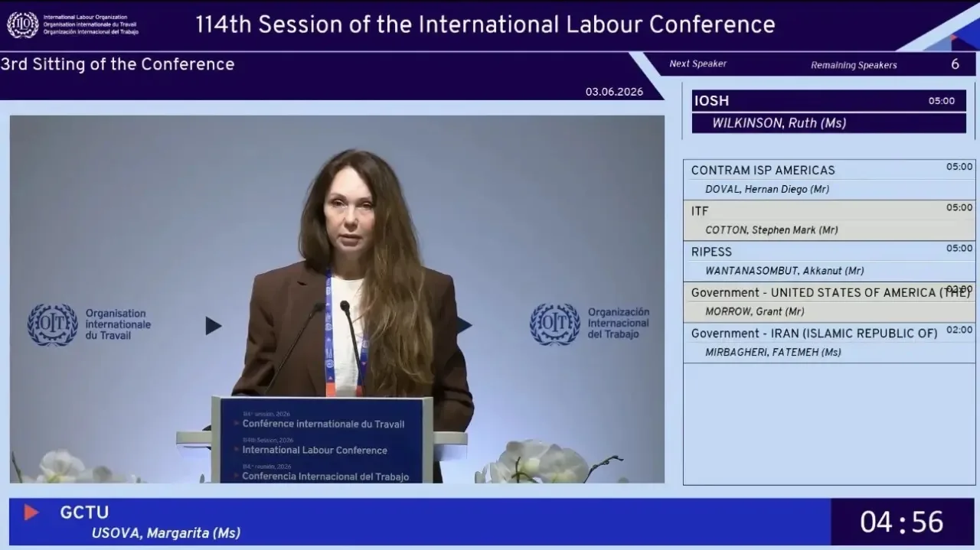The width and height of the screenshot is (980, 550).
Task: Click 'International Labour Conference' on the podium
Action: [x=315, y=450]
